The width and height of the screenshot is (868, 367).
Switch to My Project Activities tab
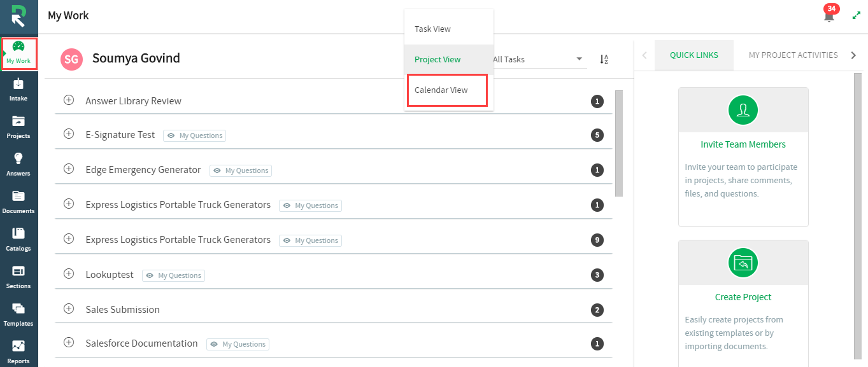point(793,55)
